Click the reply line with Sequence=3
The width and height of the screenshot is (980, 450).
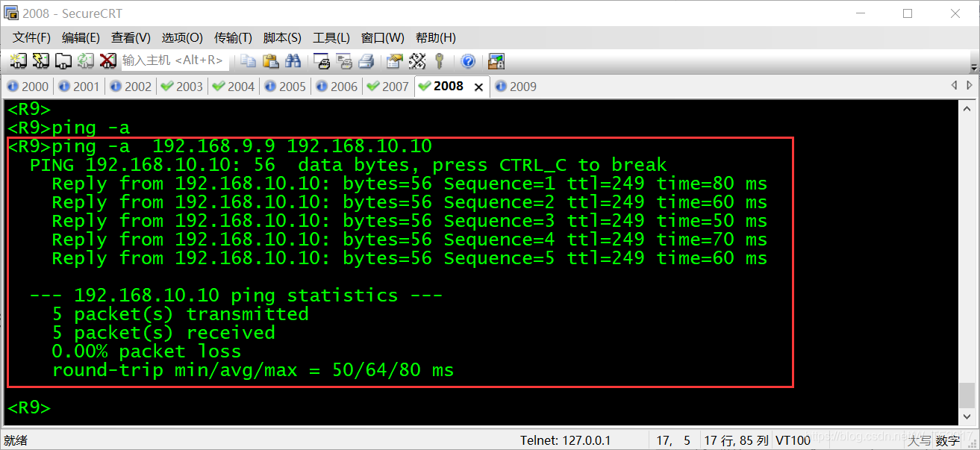(409, 221)
